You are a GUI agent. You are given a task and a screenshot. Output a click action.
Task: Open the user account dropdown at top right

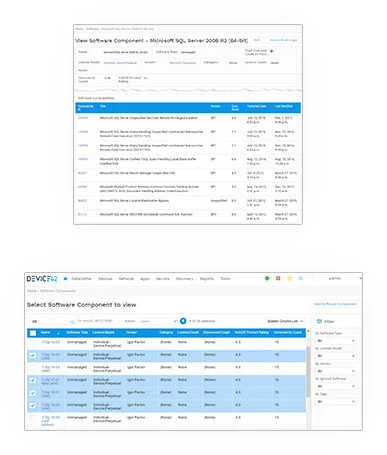coord(335,278)
